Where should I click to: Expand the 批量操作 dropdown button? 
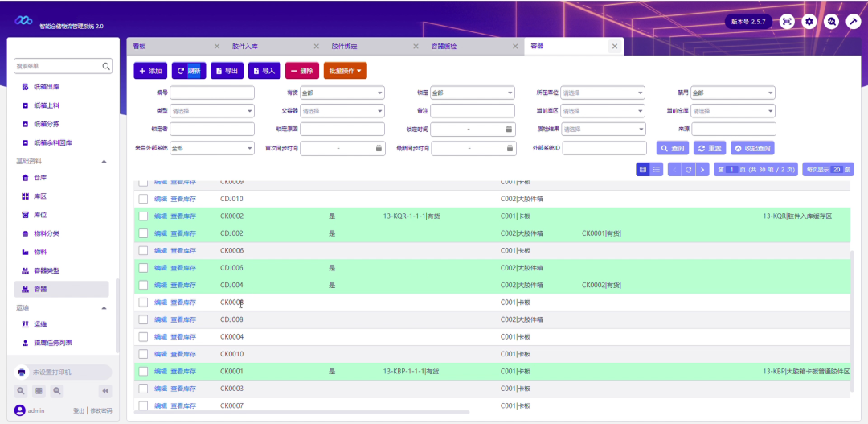pyautogui.click(x=346, y=71)
